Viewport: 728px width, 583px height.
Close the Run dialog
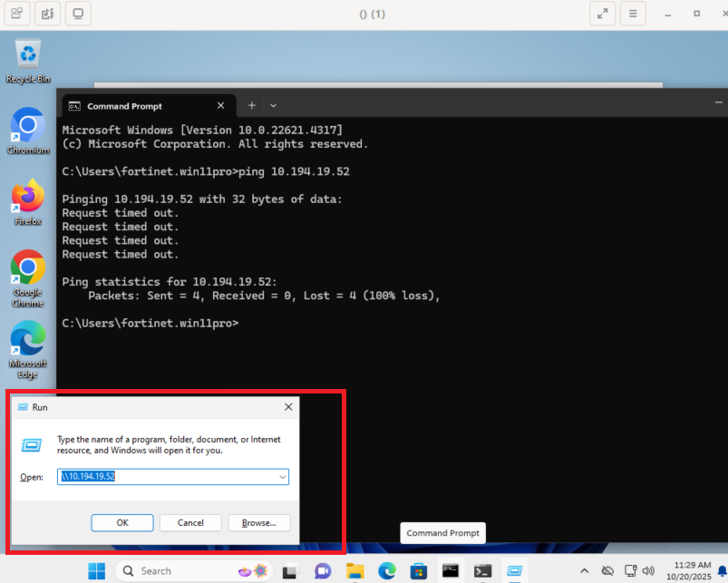point(288,407)
